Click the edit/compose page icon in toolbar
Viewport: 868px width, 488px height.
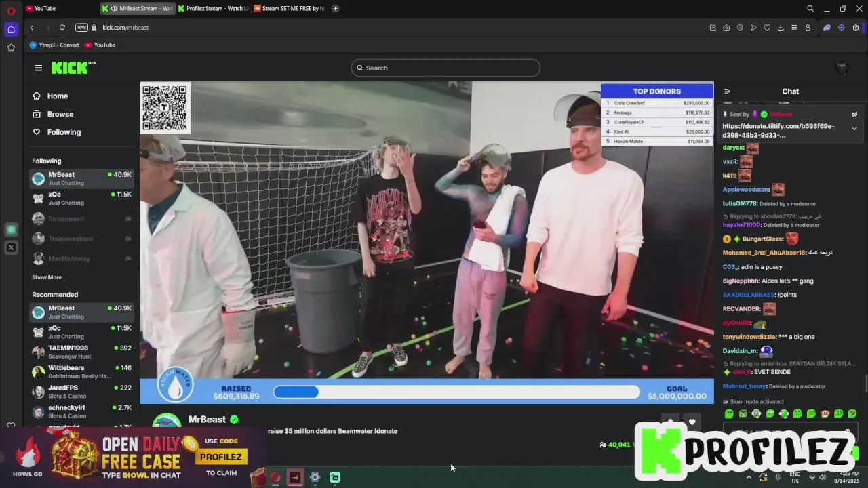[x=713, y=28]
